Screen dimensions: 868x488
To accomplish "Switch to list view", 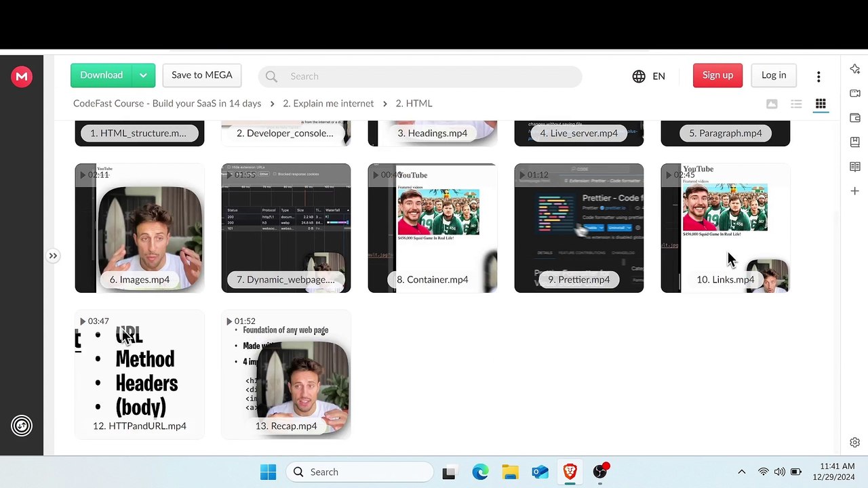I will (x=796, y=104).
